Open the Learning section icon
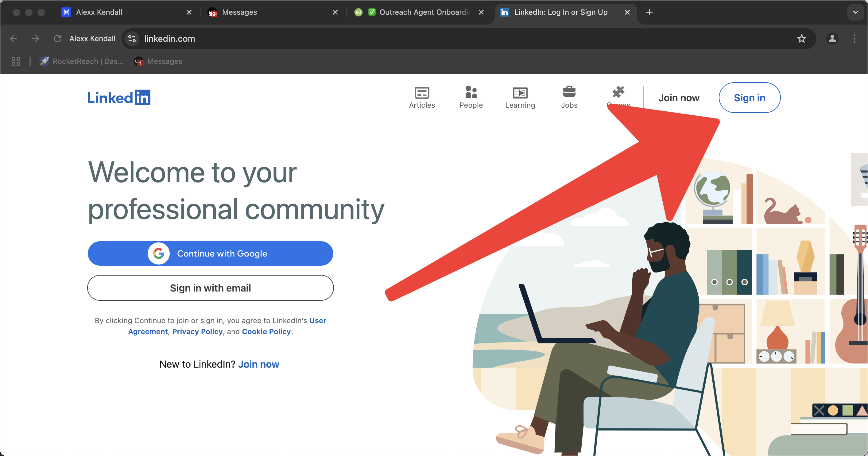The width and height of the screenshot is (868, 456). pos(520,93)
